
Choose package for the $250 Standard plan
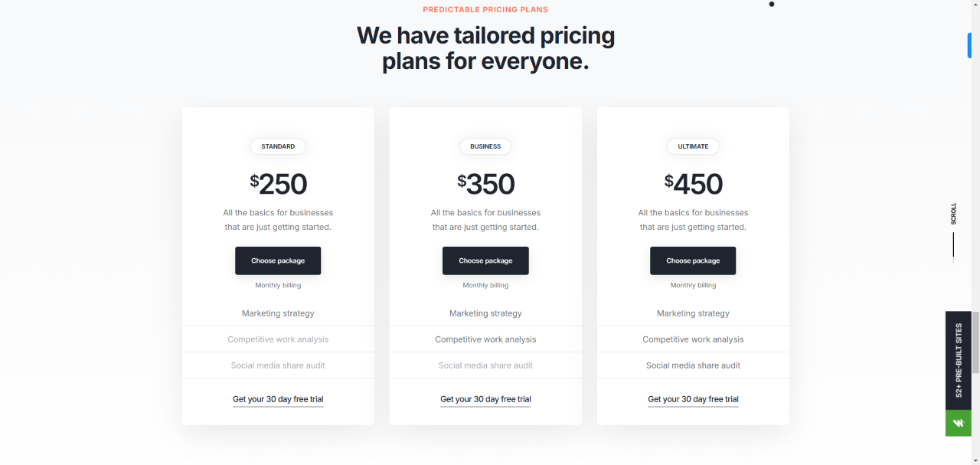point(278,260)
